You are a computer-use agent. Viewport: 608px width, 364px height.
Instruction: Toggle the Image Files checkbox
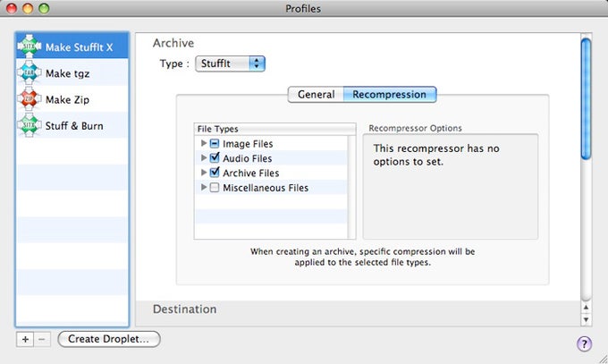click(x=215, y=144)
